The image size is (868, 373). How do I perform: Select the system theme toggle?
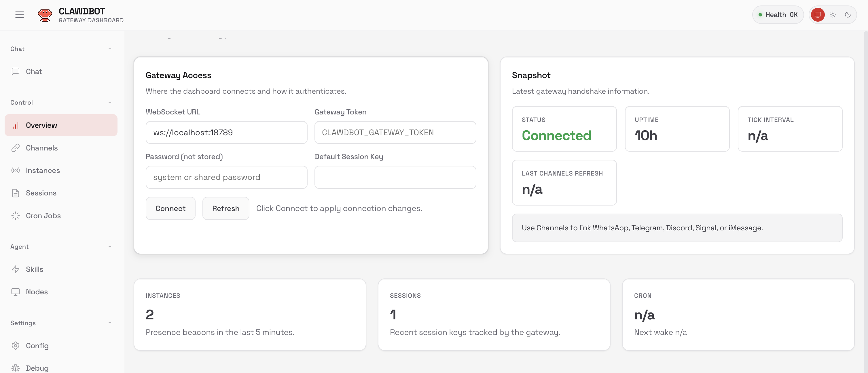(x=818, y=15)
